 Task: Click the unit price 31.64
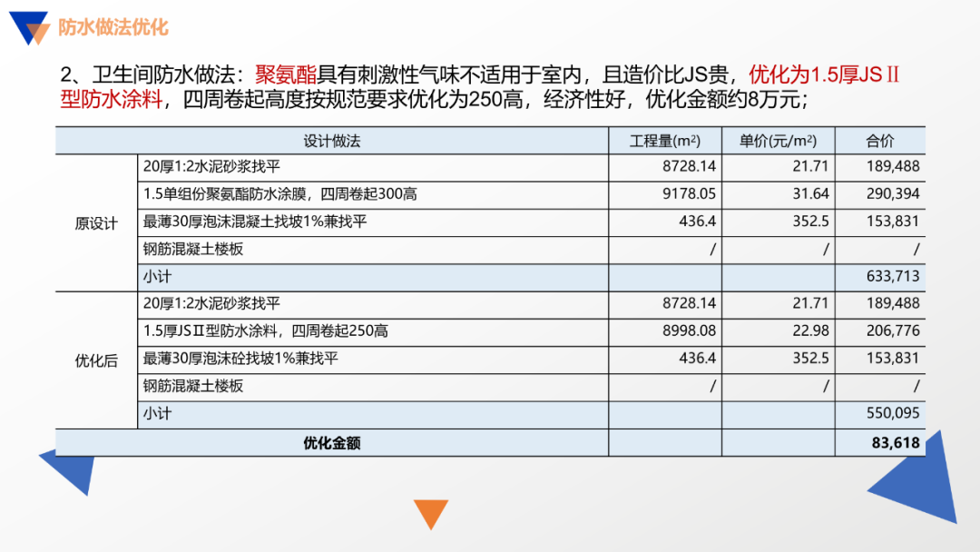click(810, 193)
